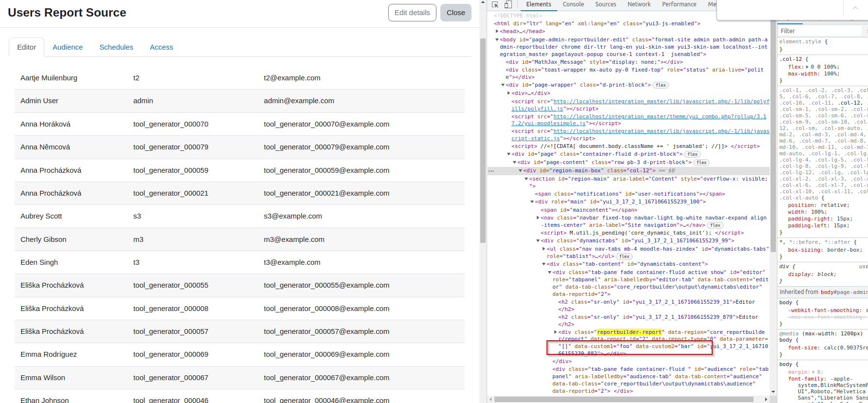The width and height of the screenshot is (868, 403).
Task: Click username tool_generator_000070
Action: pyautogui.click(x=171, y=124)
